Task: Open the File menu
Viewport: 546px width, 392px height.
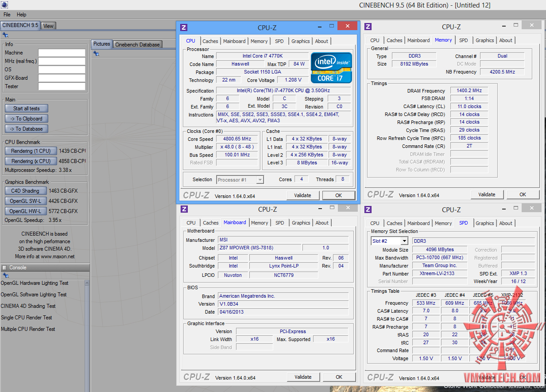Action: pos(7,15)
